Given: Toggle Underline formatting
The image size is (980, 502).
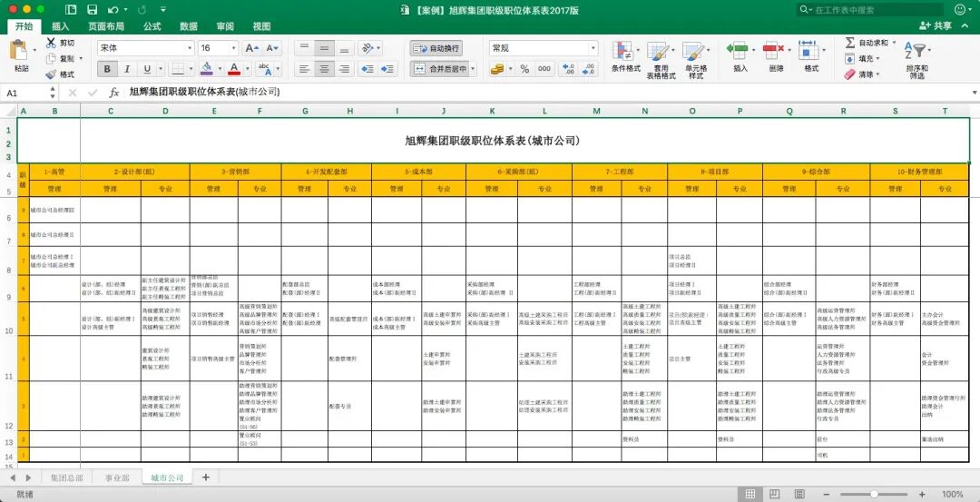Looking at the screenshot, I should (x=147, y=69).
